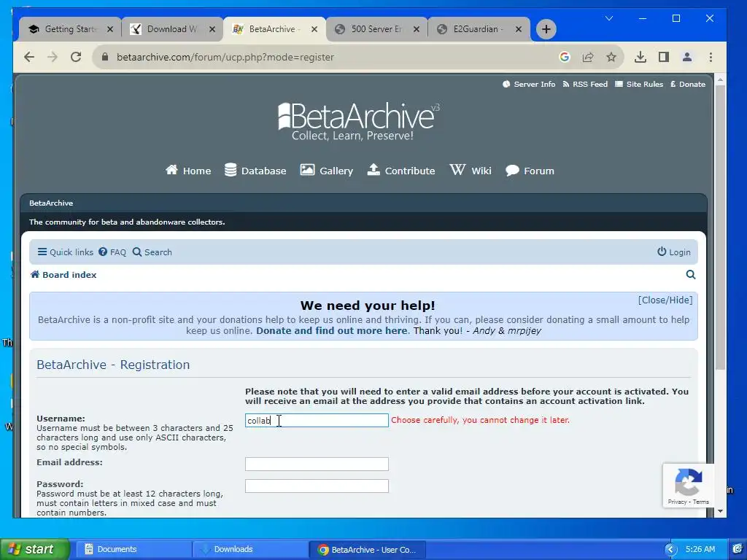Image resolution: width=747 pixels, height=560 pixels.
Task: Close the Download W tab
Action: point(212,29)
